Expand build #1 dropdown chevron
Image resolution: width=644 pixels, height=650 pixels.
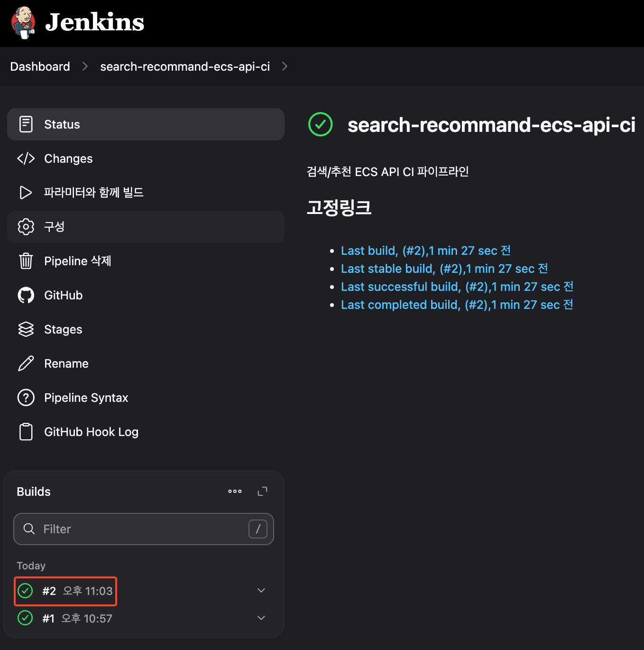261,618
